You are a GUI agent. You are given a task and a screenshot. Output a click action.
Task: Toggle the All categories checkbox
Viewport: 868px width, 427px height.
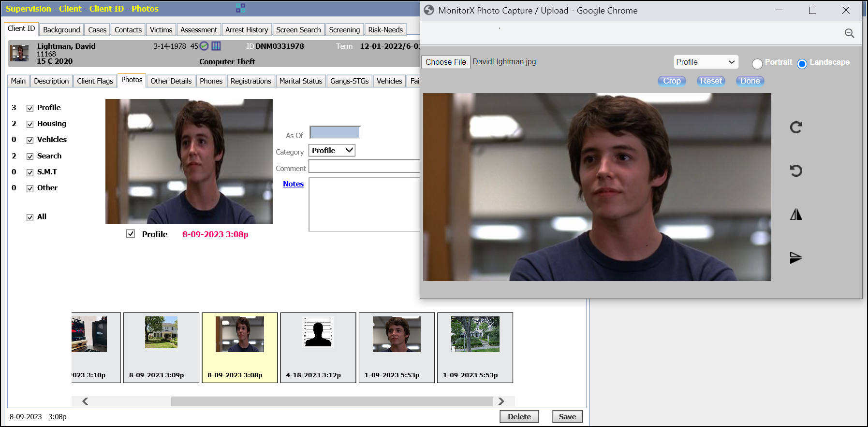click(30, 217)
